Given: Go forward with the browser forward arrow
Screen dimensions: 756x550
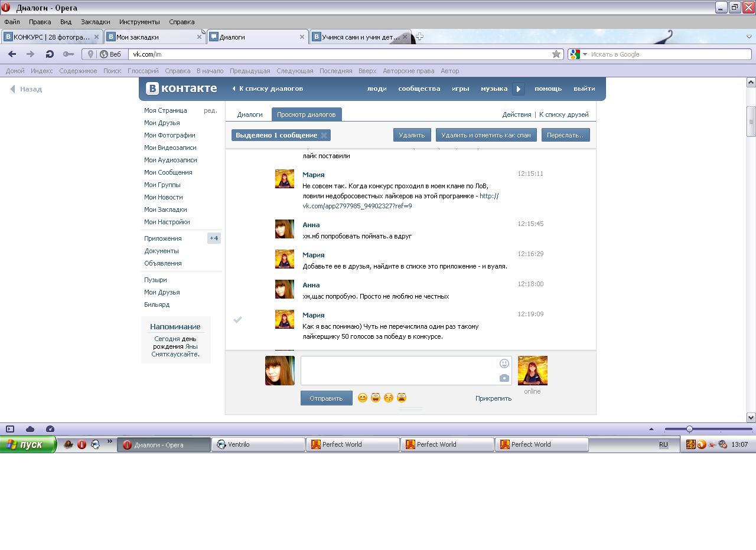Looking at the screenshot, I should coord(31,54).
